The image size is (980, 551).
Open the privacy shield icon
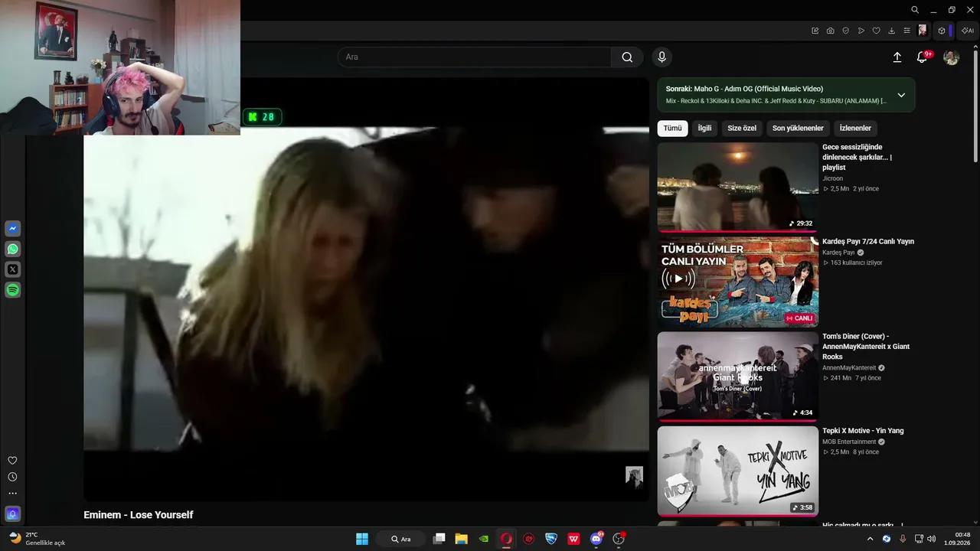846,31
